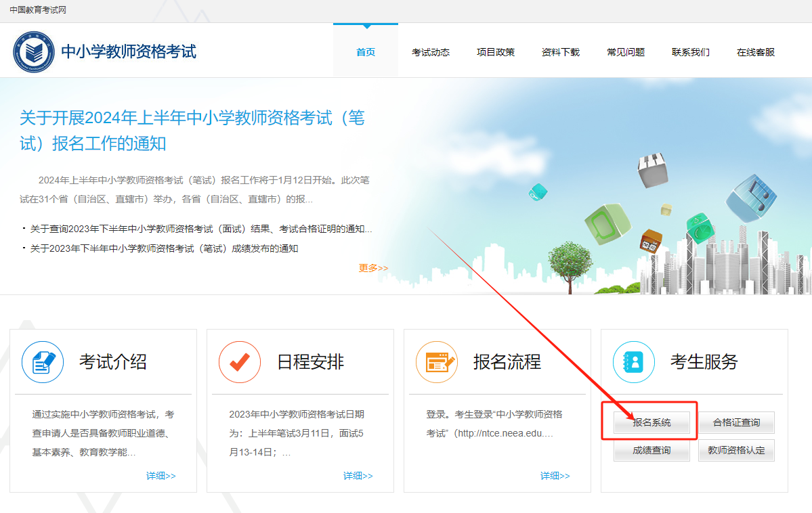The image size is (812, 513).
Task: Go to 项目政策 in navigation
Action: tap(496, 52)
